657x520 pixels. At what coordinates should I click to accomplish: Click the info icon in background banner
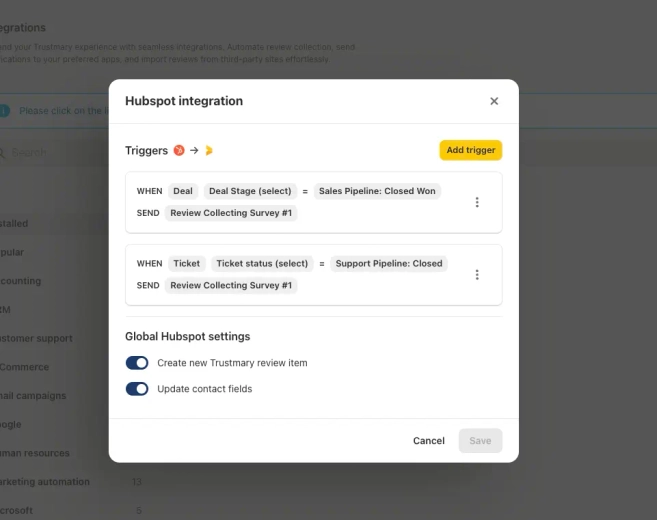coord(4,111)
